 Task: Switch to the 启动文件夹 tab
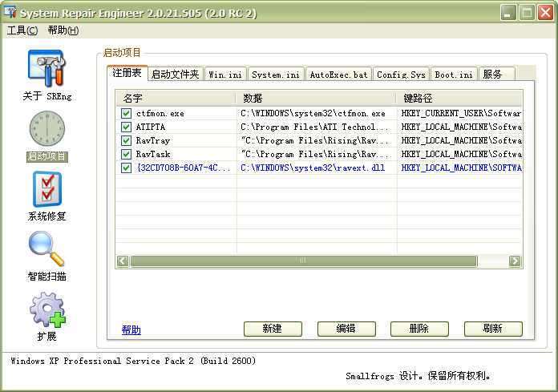click(175, 75)
